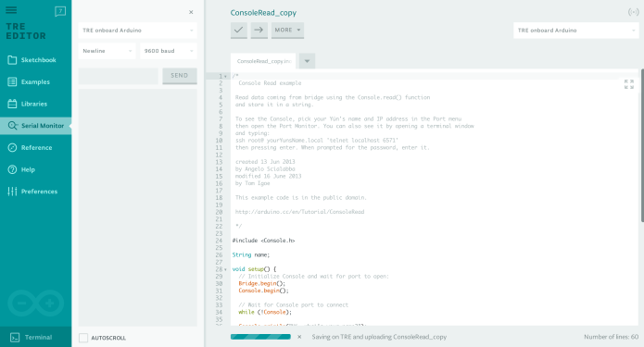Cancel the upload with the X icon

(x=299, y=337)
